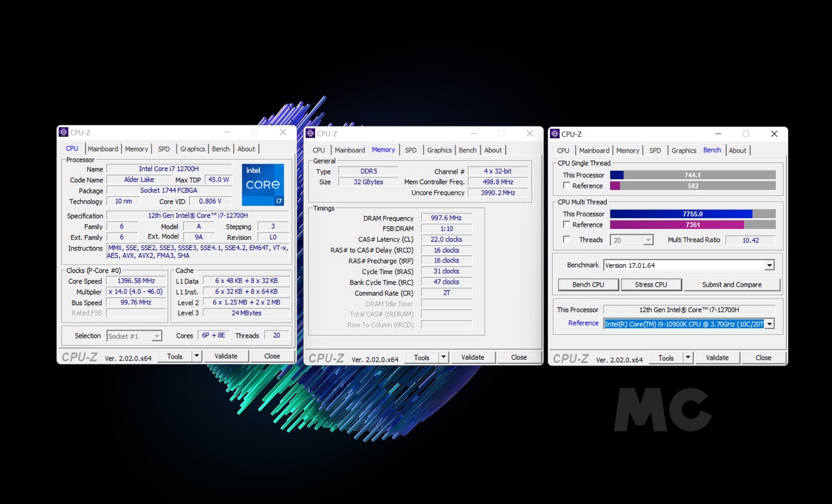Screen dimensions: 832x504
Task: Open Tools dropdown arrow in CPU window
Action: click(197, 356)
